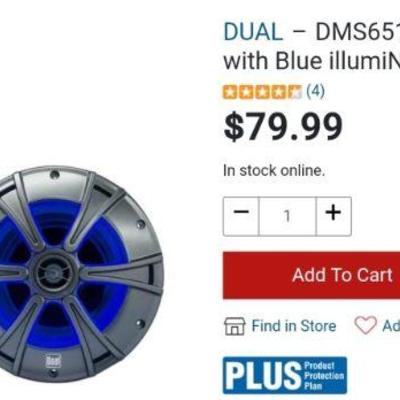The height and width of the screenshot is (400, 400).
Task: Click the DMS651 product title text
Action: point(358,32)
